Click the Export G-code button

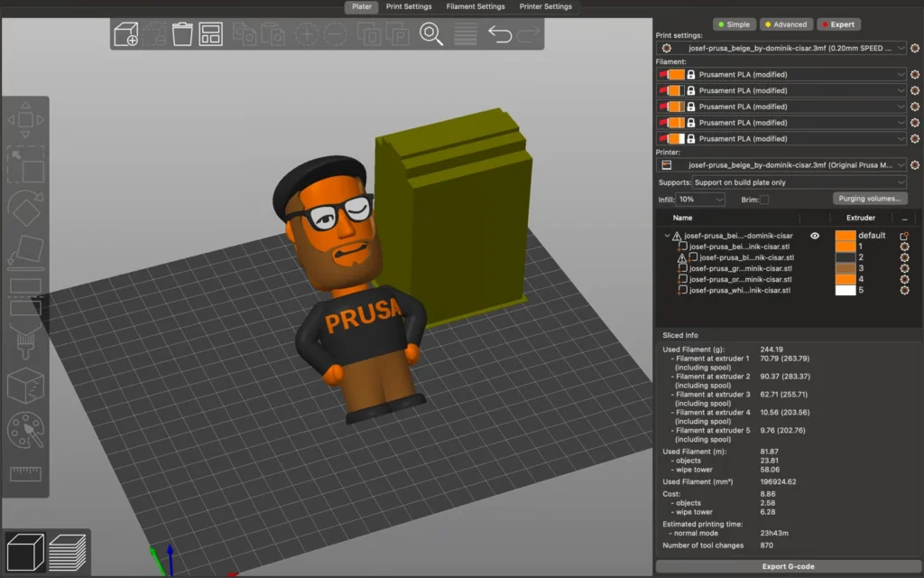click(788, 566)
